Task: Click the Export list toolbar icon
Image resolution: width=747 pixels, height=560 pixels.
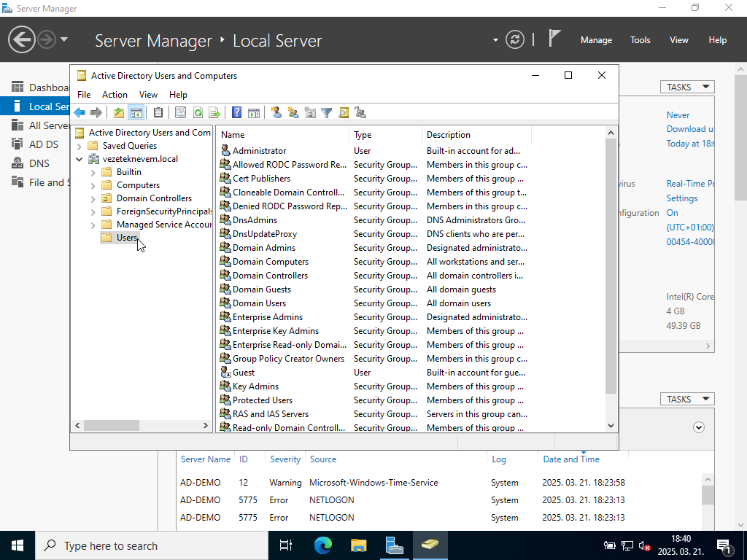Action: 214,112
